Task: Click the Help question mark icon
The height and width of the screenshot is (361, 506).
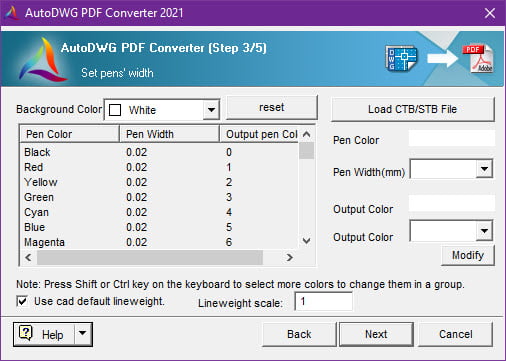Action: [x=26, y=333]
